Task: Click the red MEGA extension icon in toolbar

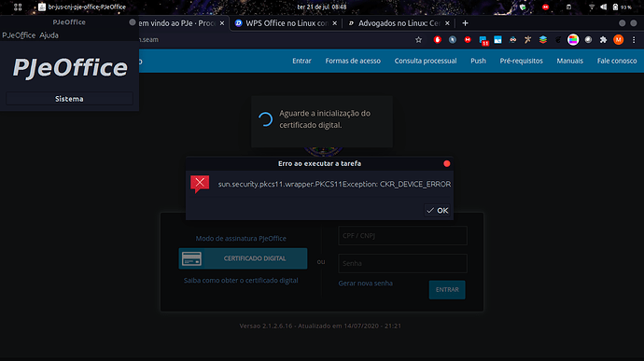Action: coord(468,40)
